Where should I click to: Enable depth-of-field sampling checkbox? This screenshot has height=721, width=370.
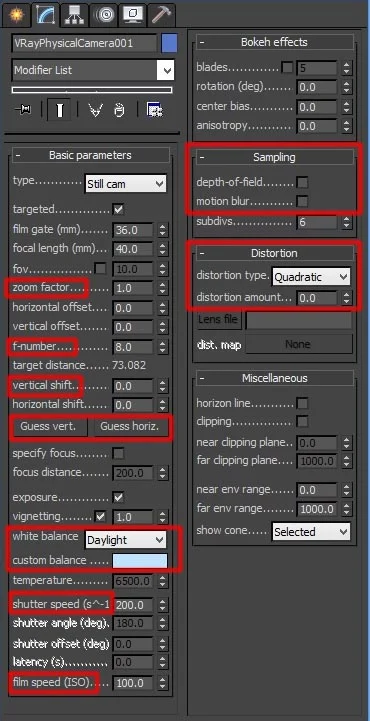[x=302, y=183]
